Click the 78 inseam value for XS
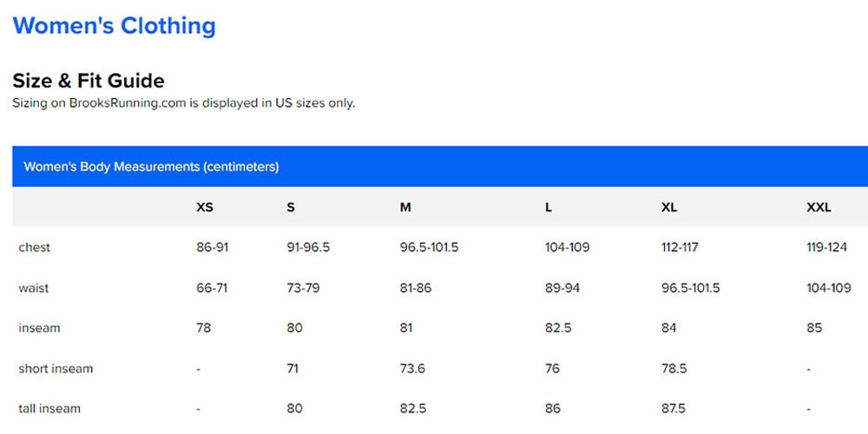 point(203,328)
